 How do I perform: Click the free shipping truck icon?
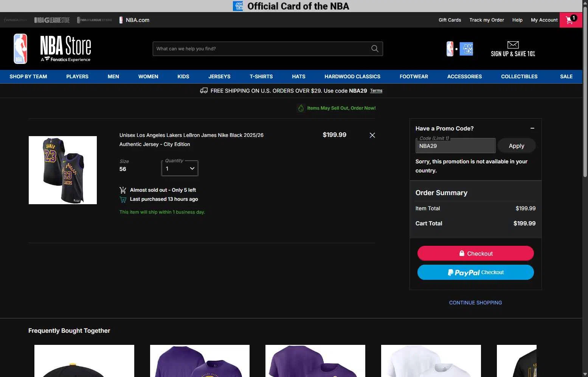pyautogui.click(x=204, y=90)
